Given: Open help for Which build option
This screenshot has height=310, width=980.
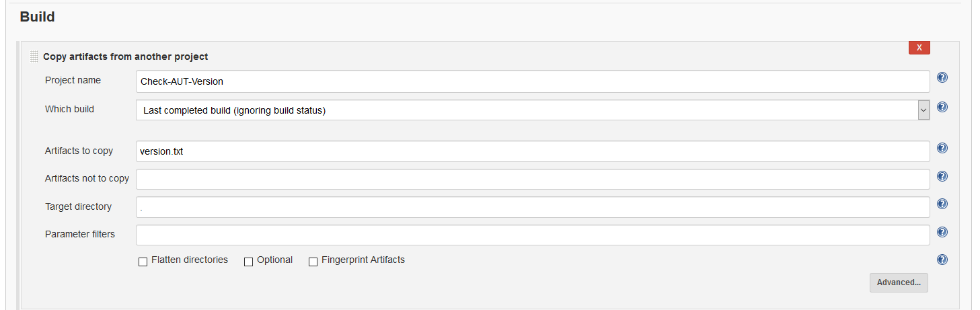Looking at the screenshot, I should (x=942, y=107).
